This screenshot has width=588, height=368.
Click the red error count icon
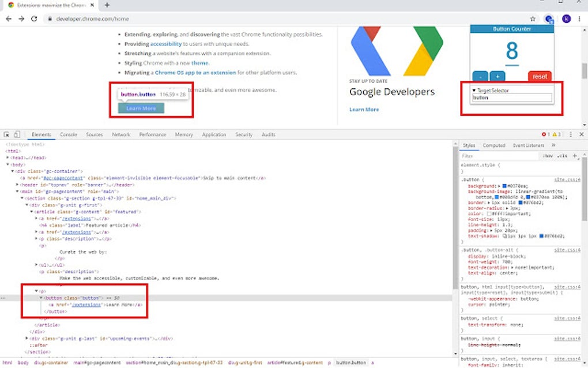pyautogui.click(x=544, y=134)
